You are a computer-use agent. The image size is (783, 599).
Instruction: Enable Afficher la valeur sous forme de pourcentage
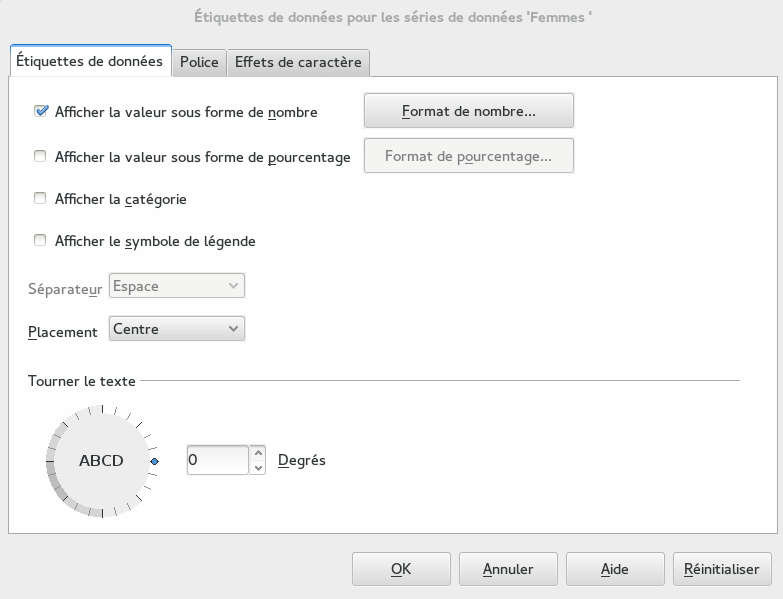pos(41,156)
